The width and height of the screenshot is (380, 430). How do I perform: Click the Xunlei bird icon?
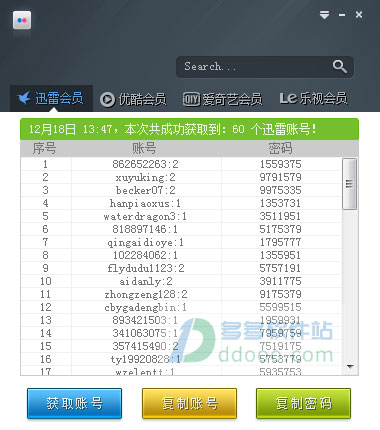[x=24, y=98]
